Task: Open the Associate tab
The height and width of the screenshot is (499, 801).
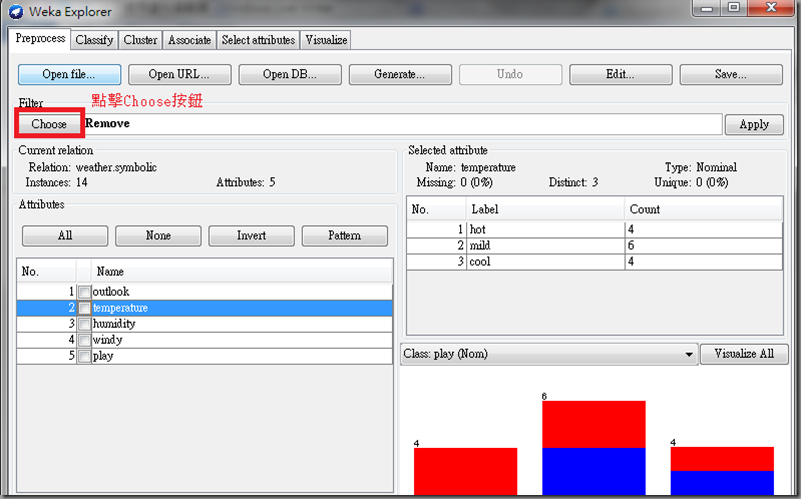Action: click(190, 40)
